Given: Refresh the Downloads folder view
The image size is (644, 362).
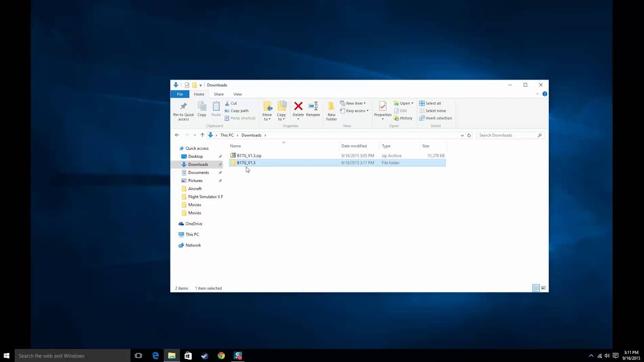Looking at the screenshot, I should [469, 135].
